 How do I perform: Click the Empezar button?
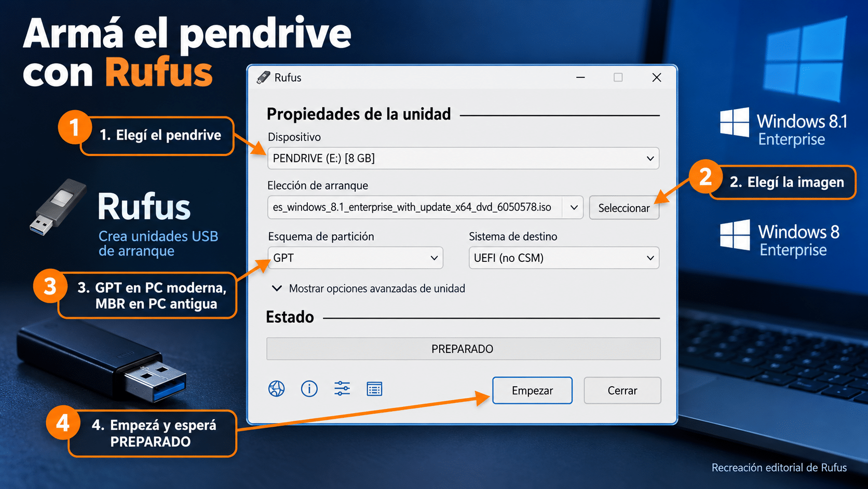click(x=532, y=390)
